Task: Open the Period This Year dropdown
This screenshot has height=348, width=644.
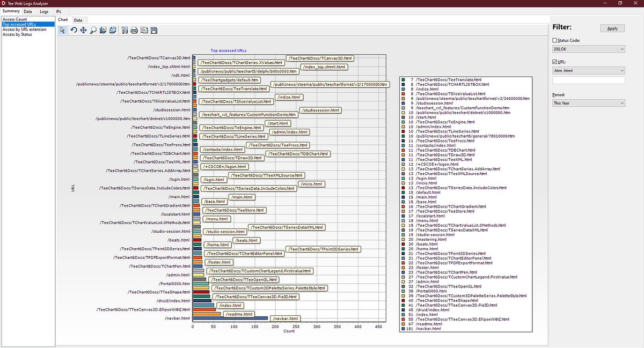Action: (589, 102)
